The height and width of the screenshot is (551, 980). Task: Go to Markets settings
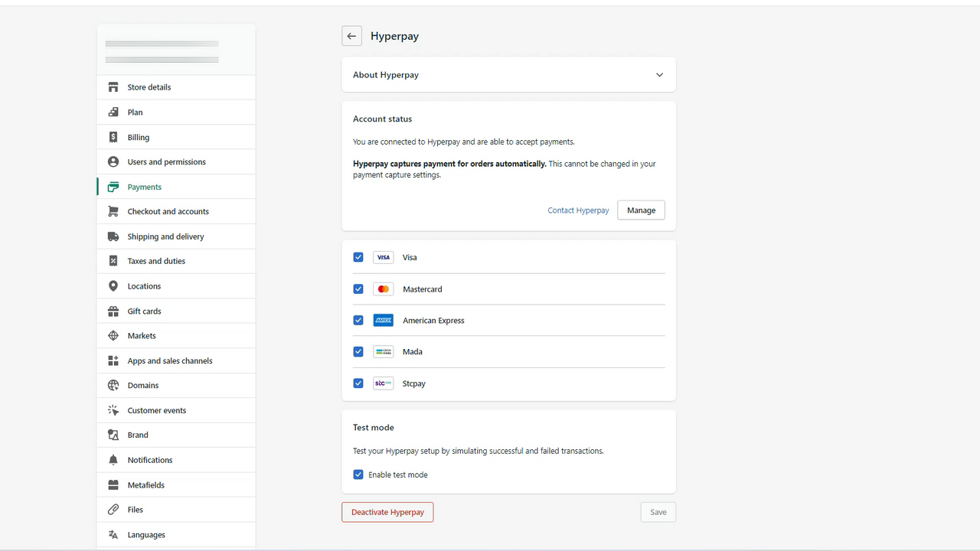(x=176, y=336)
